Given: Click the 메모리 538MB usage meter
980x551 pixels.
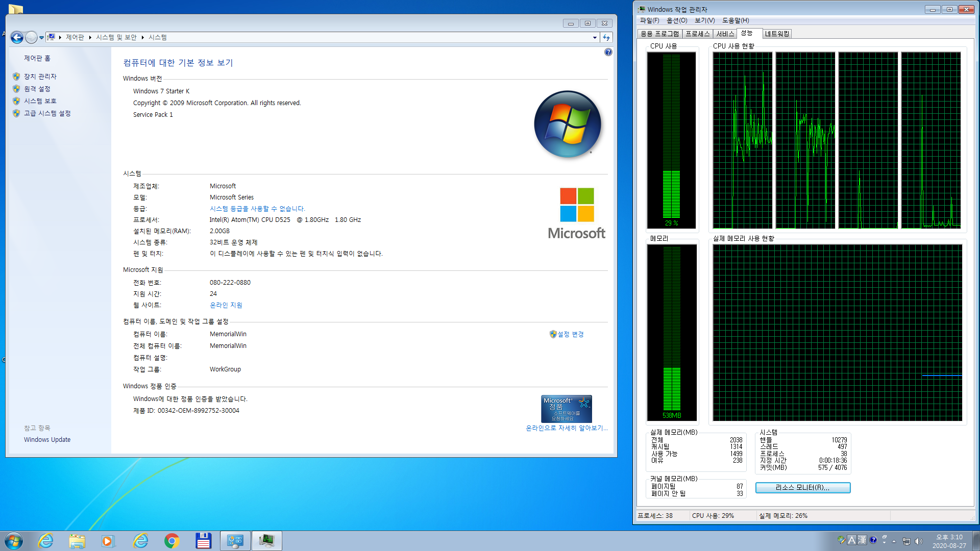Looking at the screenshot, I should pos(671,332).
